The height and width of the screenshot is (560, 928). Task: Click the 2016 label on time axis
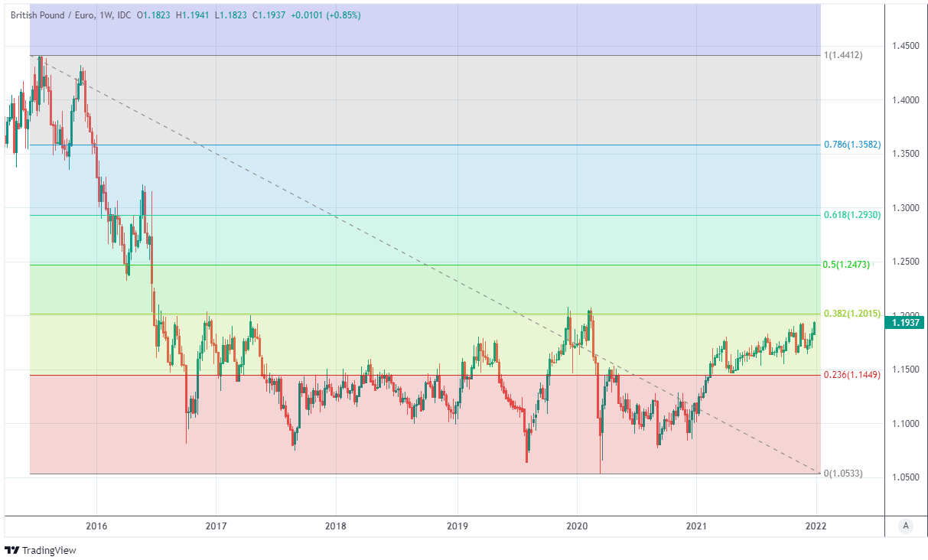pyautogui.click(x=96, y=526)
